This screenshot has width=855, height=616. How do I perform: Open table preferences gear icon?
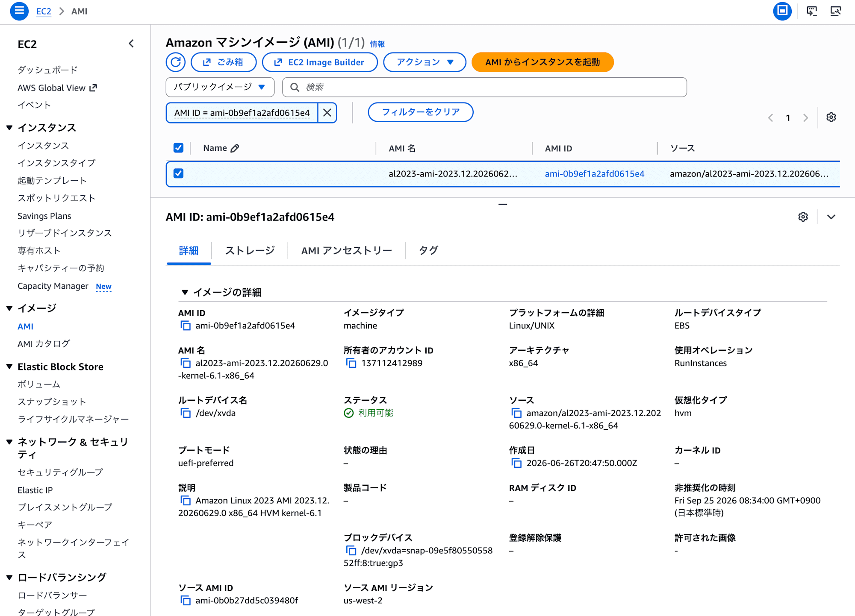pyautogui.click(x=831, y=117)
